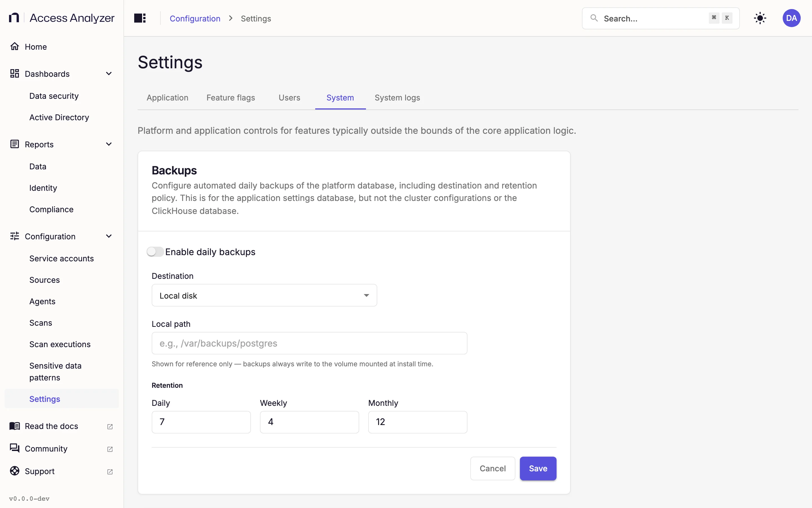Open Agents in the sidebar
812x508 pixels.
[42, 301]
